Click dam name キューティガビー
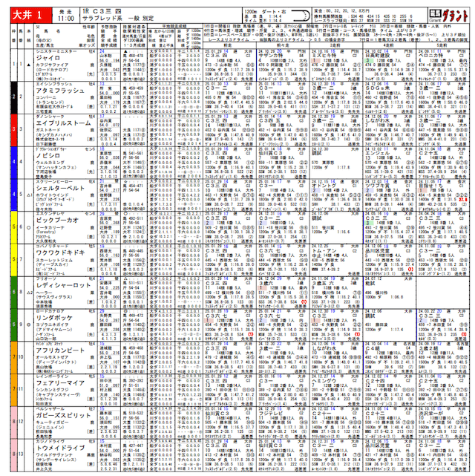This screenshot has height=476, width=475. (x=52, y=423)
